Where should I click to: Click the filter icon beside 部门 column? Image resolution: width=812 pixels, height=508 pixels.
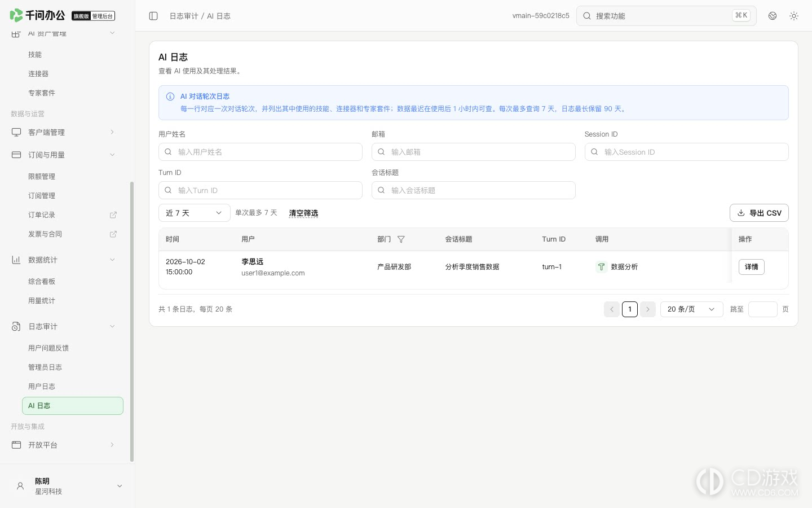point(401,239)
